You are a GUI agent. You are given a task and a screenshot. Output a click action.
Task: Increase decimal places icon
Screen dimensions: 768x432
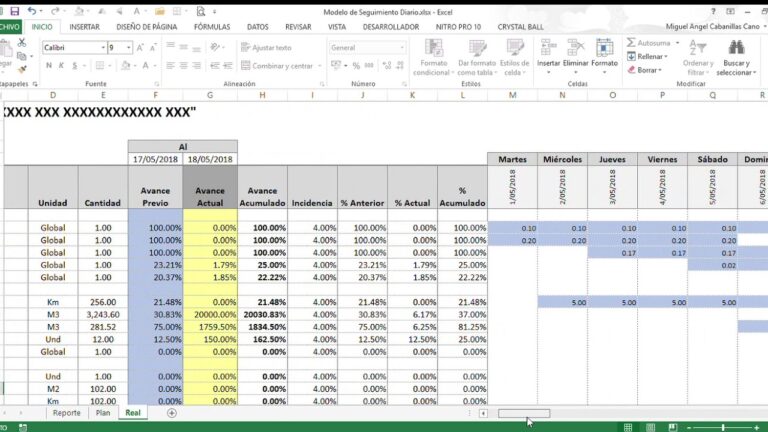(x=387, y=66)
